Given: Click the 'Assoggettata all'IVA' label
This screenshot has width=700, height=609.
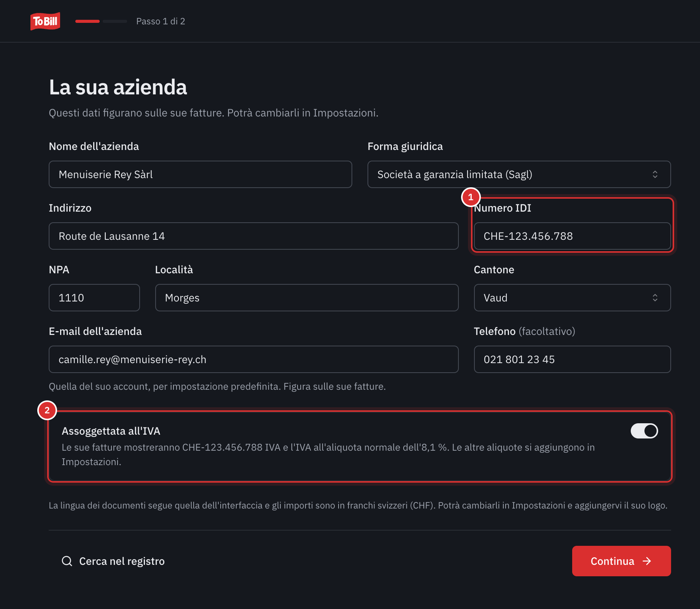Looking at the screenshot, I should [x=111, y=431].
